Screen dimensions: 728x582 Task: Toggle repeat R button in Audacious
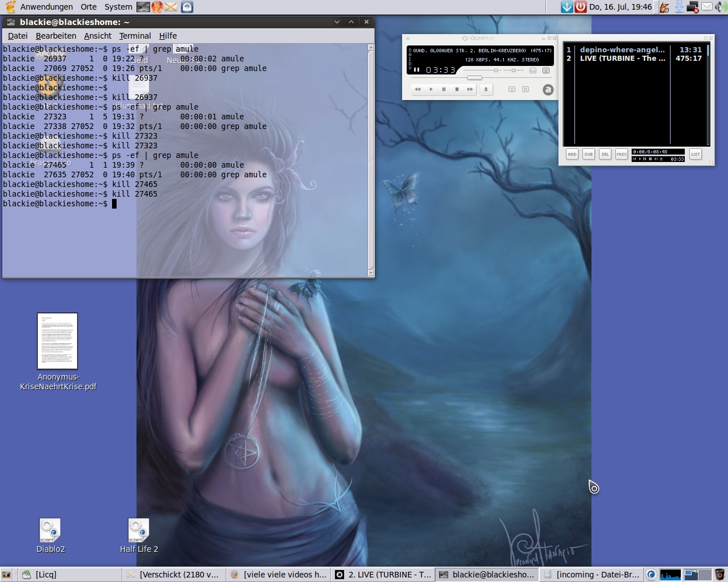tap(526, 89)
